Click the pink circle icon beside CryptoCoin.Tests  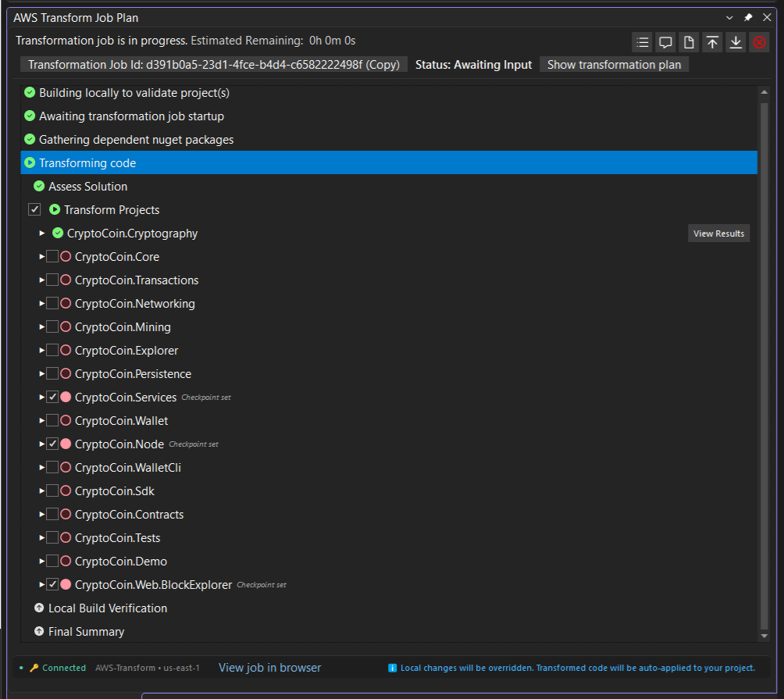point(66,537)
